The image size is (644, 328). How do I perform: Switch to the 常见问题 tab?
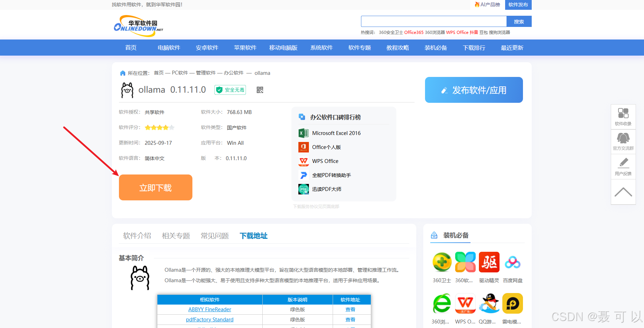(215, 236)
